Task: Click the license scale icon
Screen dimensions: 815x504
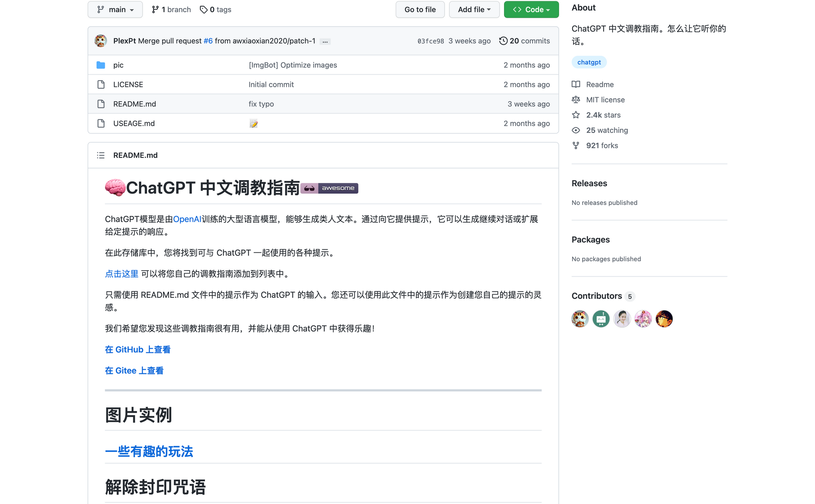Action: tap(576, 99)
